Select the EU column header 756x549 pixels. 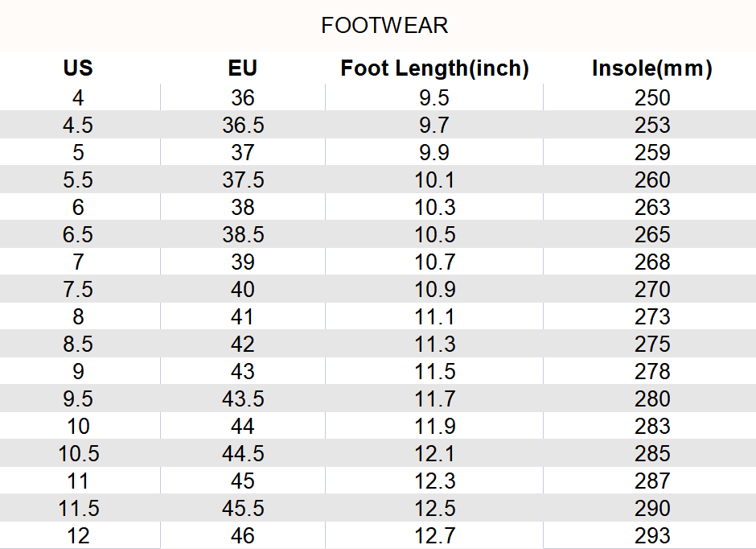tap(243, 68)
